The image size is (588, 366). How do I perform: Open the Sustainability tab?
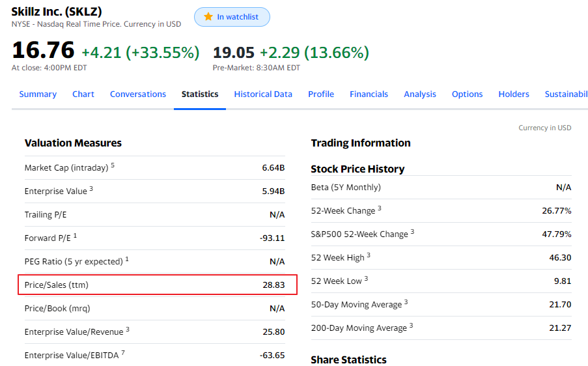(567, 94)
